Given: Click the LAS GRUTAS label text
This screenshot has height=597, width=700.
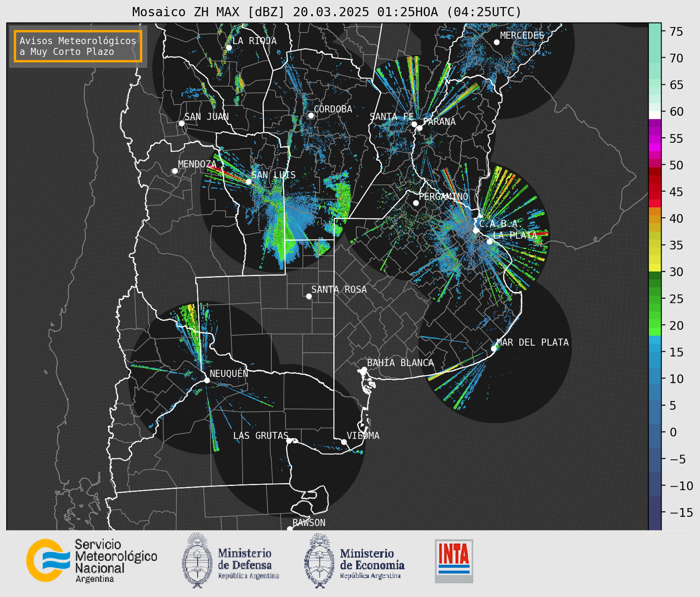Looking at the screenshot, I should (261, 436).
